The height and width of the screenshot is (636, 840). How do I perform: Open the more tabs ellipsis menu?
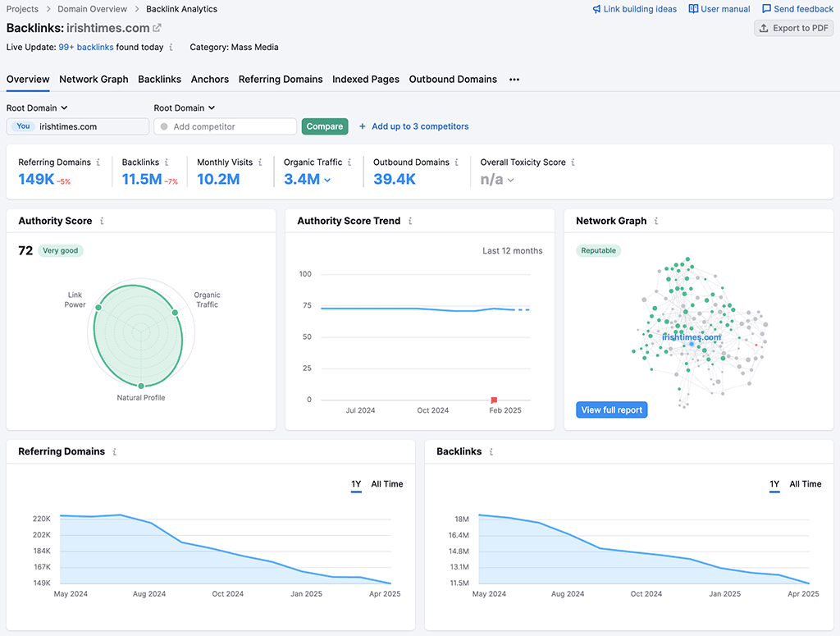click(514, 80)
